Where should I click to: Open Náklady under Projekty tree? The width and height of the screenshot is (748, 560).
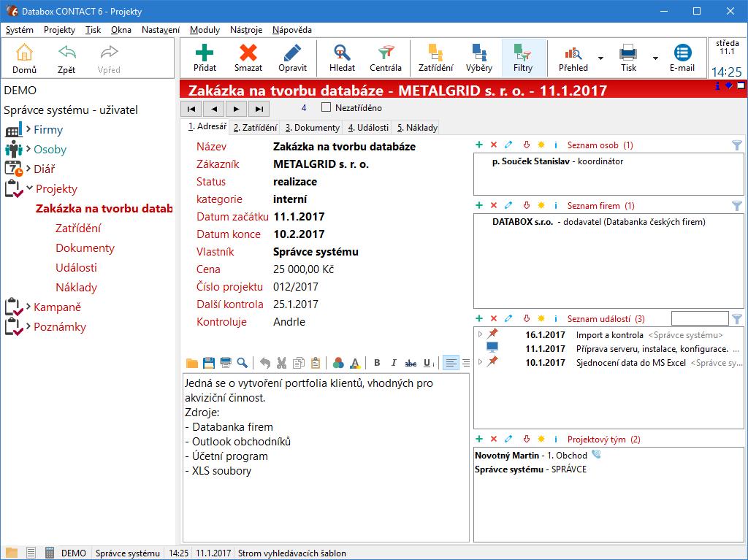point(76,287)
